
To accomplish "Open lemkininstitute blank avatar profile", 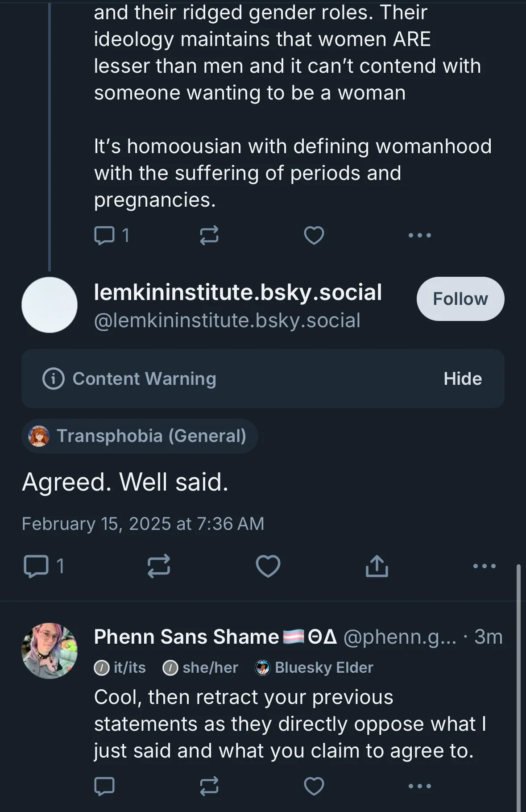I will (x=50, y=305).
